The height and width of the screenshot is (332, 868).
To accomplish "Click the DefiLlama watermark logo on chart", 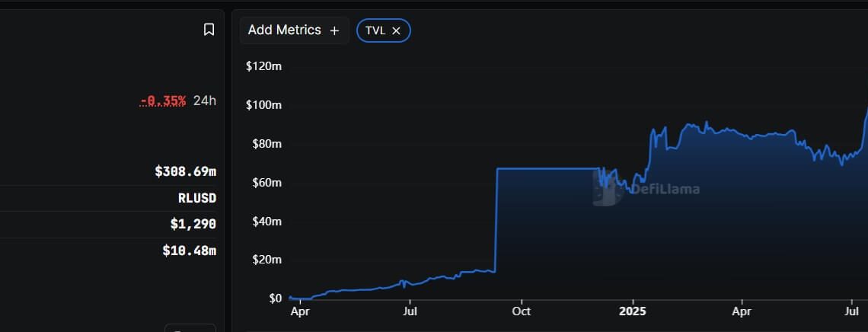I will 646,188.
